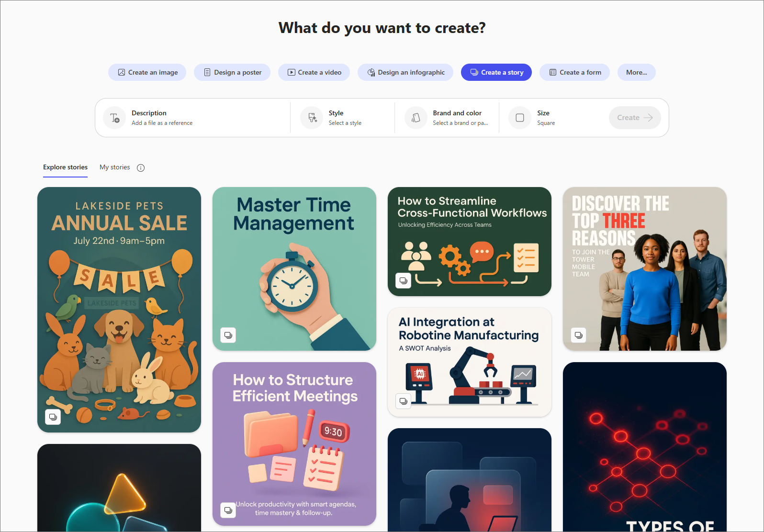764x532 pixels.
Task: Click the story badge on Master Time Management card
Action: pos(228,335)
